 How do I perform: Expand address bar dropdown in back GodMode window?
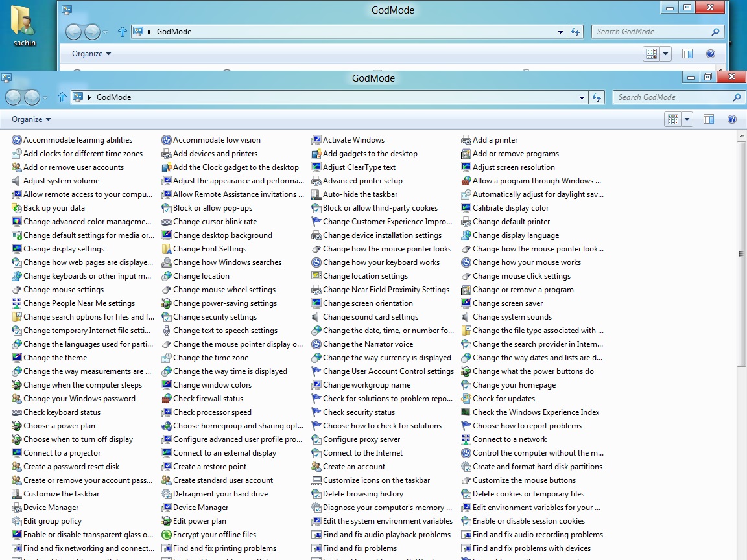coord(560,32)
